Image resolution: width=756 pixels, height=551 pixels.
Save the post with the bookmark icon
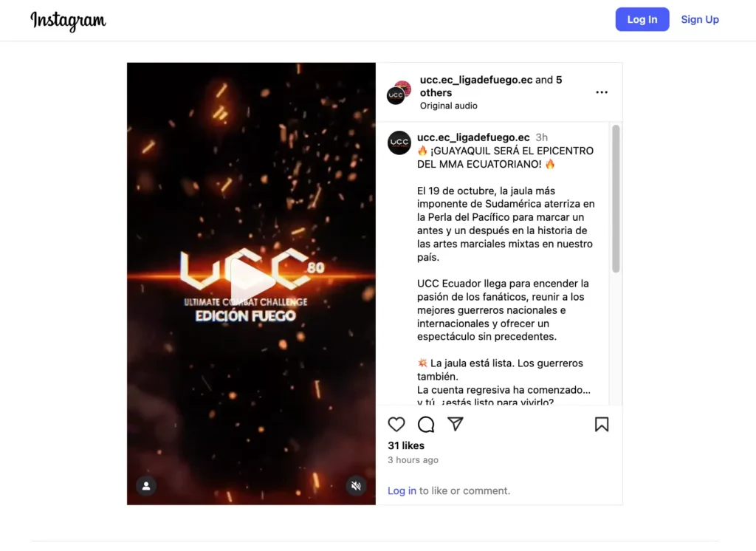tap(601, 425)
